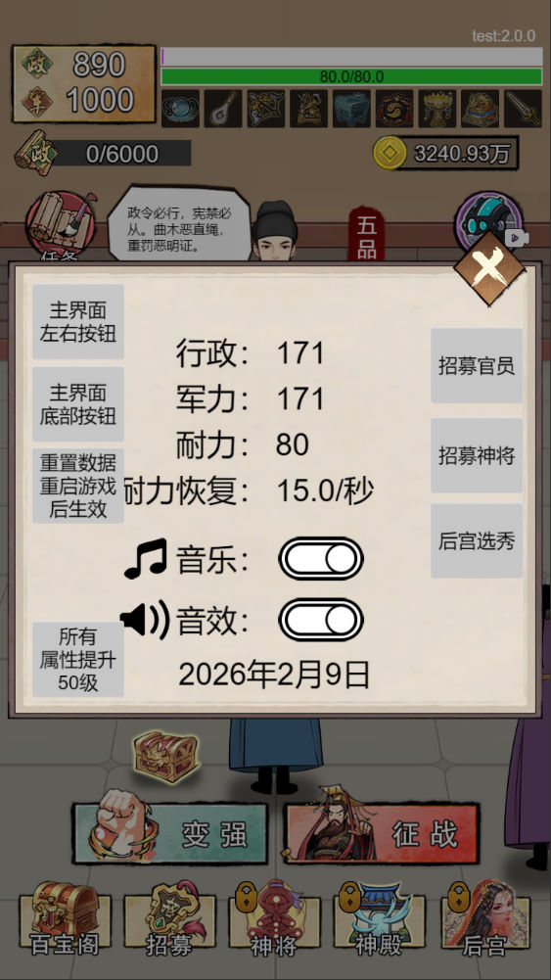Click the 招募神将 button
Viewport: 551px width, 980px height.
point(477,455)
